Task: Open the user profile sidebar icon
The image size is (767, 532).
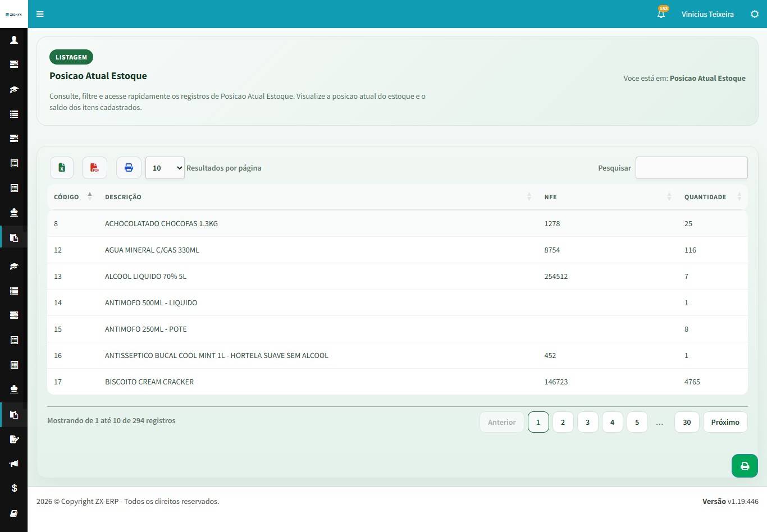Action: click(x=14, y=40)
